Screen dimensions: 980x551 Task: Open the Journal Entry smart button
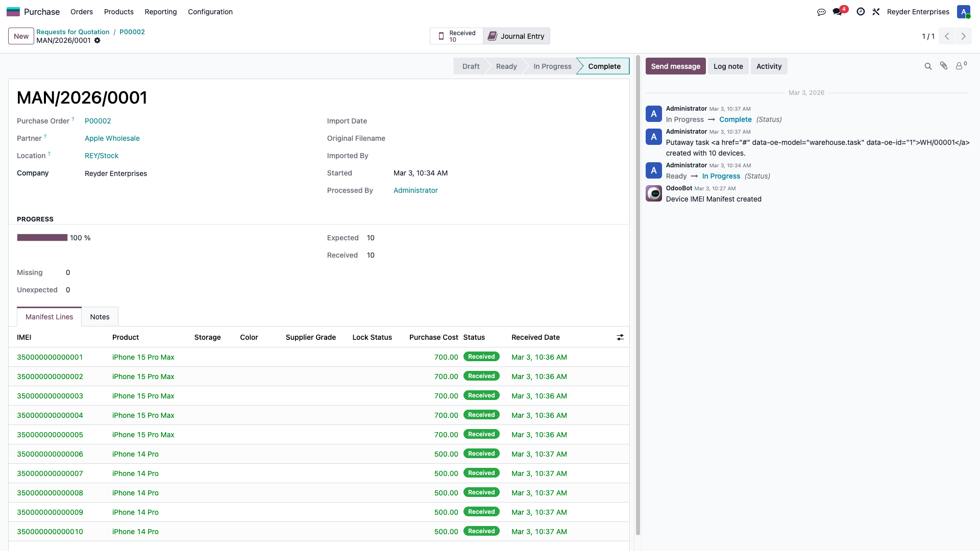517,36
